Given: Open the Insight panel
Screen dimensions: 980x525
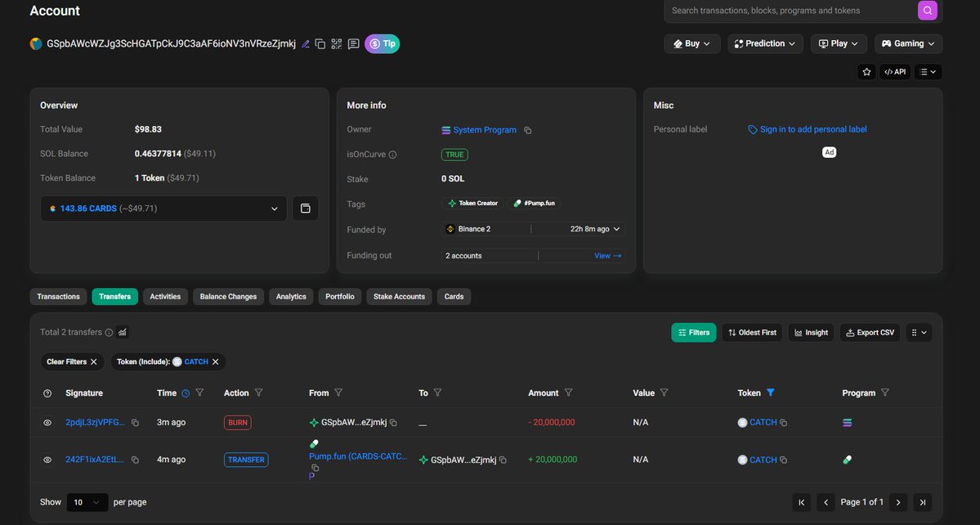Looking at the screenshot, I should [811, 333].
